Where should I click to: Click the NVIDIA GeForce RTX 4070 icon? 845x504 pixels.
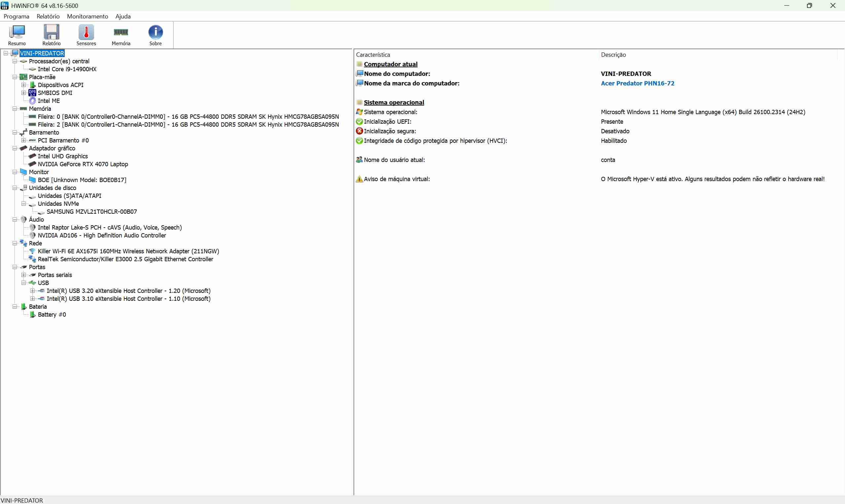pos(32,164)
